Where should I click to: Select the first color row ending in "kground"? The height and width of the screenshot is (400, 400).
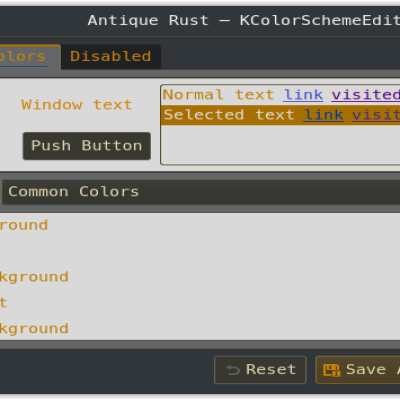(200, 277)
